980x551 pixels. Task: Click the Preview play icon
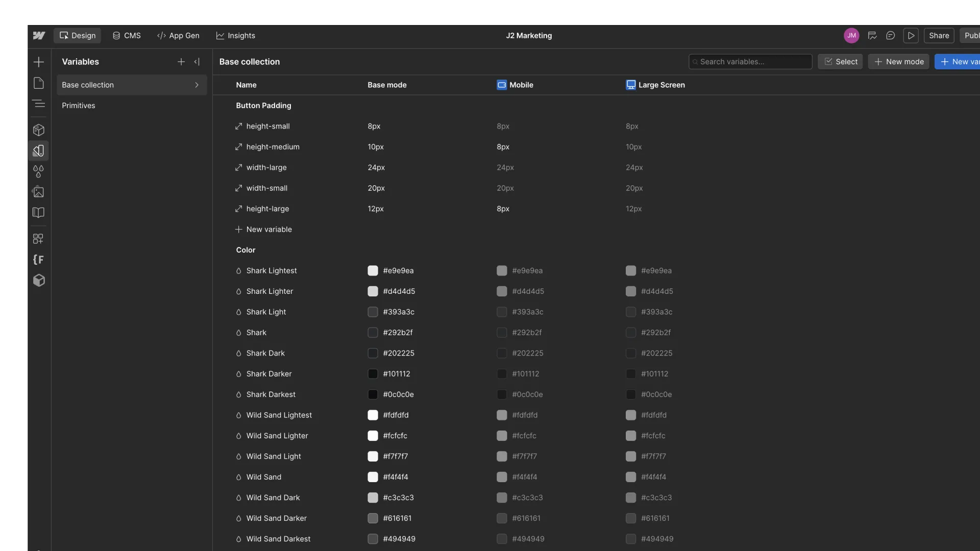(x=911, y=36)
